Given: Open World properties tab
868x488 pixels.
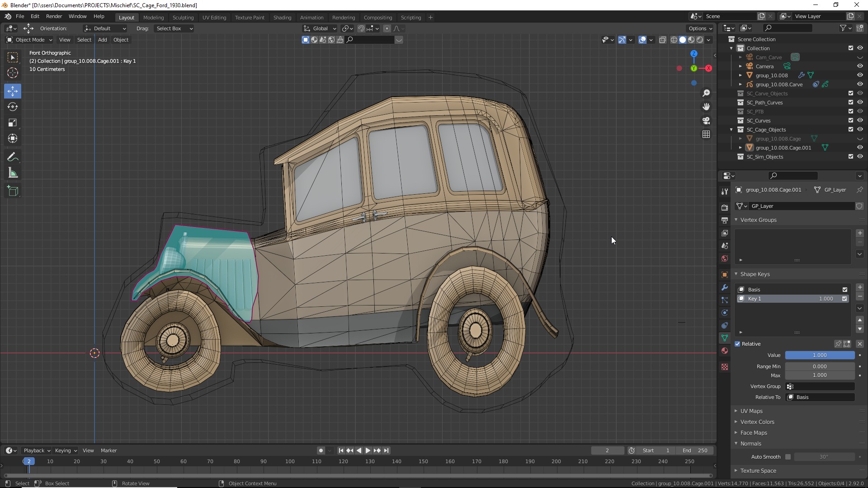Looking at the screenshot, I should point(725,258).
